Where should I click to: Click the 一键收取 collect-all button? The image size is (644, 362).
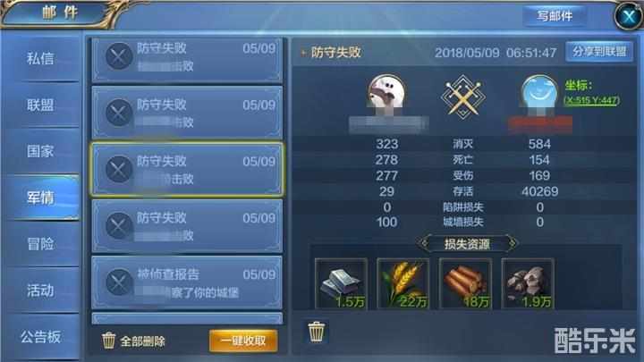coord(243,341)
